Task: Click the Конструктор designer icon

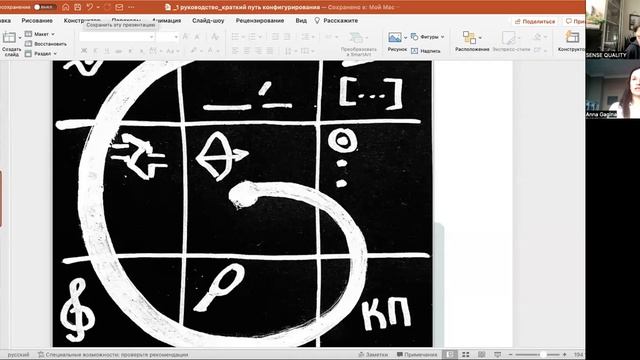Action: pos(572,38)
